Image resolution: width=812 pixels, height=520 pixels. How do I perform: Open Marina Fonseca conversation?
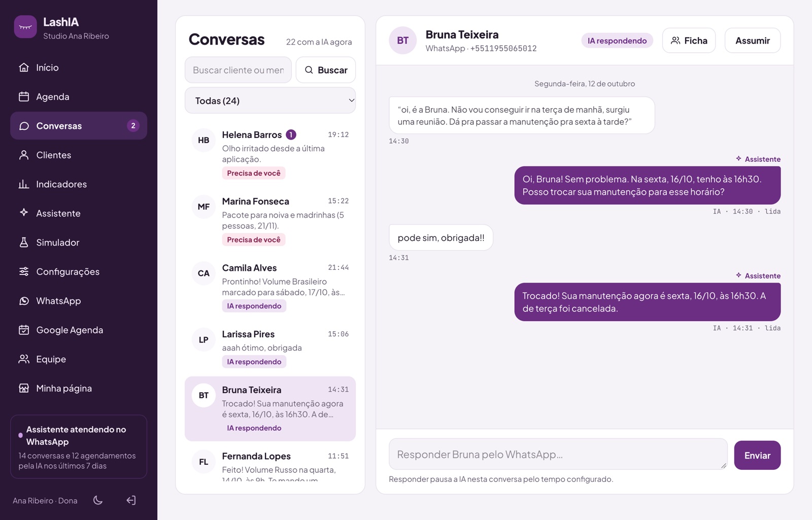click(x=270, y=220)
